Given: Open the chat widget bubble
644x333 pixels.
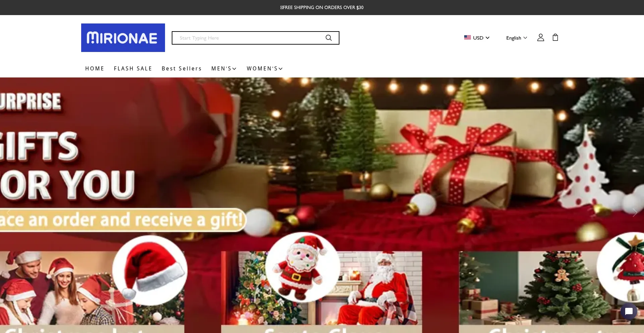Looking at the screenshot, I should tap(628, 311).
